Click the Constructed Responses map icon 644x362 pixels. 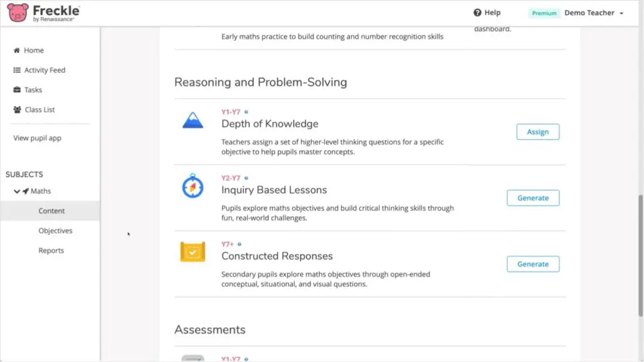coord(192,252)
